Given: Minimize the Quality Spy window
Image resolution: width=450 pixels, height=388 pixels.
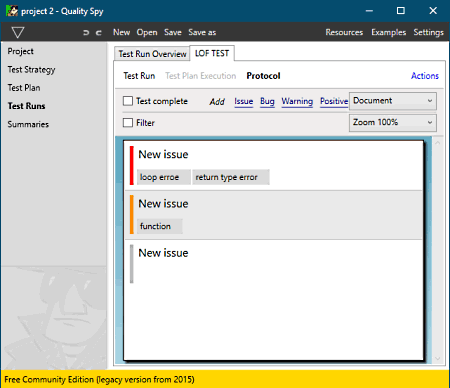Looking at the screenshot, I should click(369, 11).
